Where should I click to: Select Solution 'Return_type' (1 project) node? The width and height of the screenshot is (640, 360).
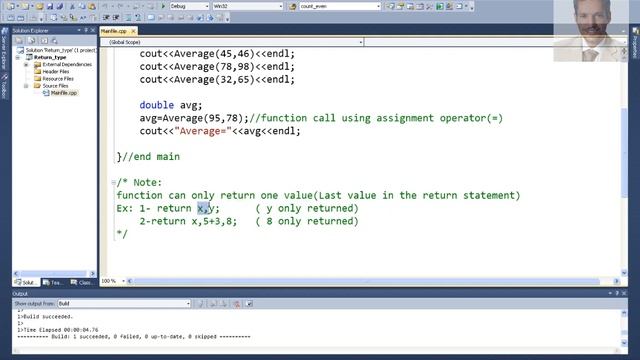point(57,50)
